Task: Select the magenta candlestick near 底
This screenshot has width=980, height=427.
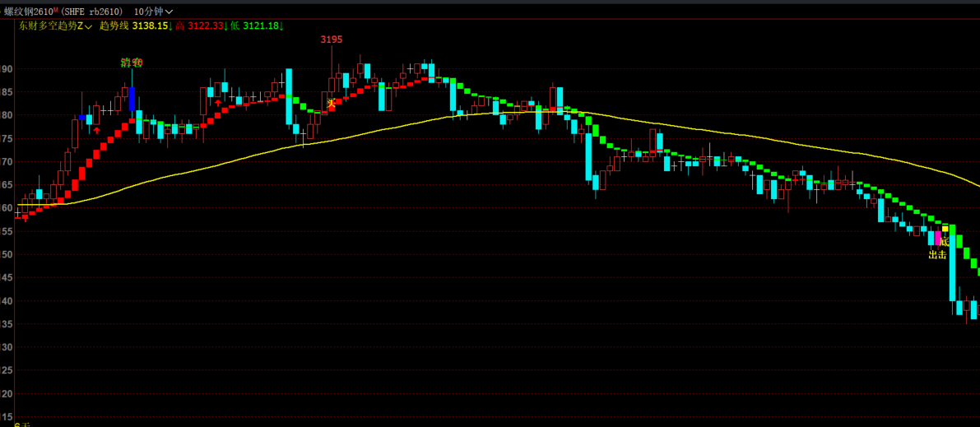Action: pos(937,238)
